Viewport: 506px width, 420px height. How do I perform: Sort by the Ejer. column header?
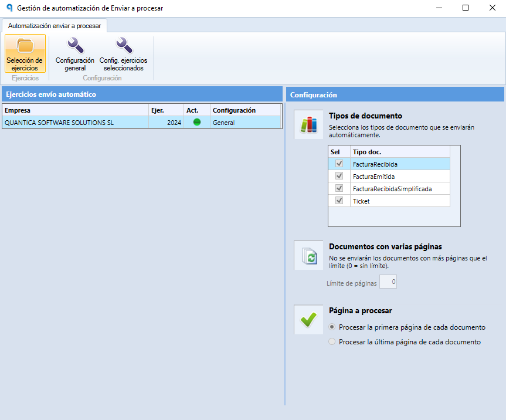[x=166, y=110]
